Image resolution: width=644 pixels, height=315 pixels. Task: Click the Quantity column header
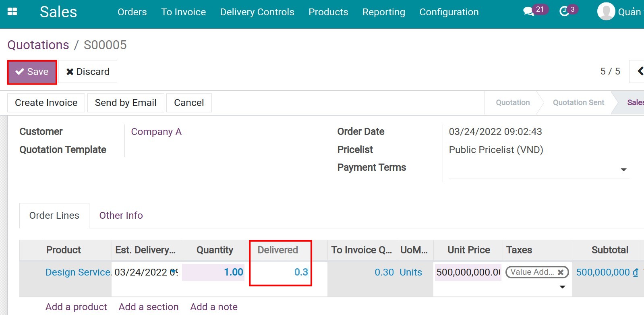tap(213, 250)
